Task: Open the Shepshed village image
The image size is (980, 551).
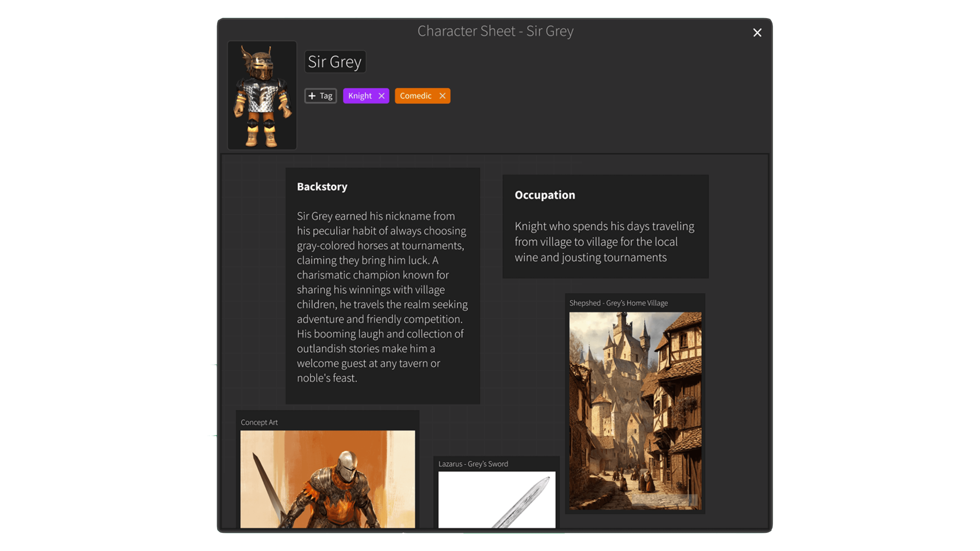Action: click(635, 411)
